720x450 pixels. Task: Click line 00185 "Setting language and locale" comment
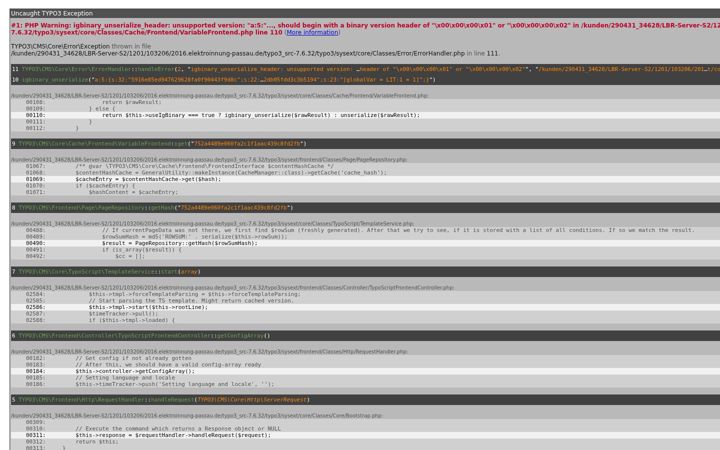(x=365, y=377)
